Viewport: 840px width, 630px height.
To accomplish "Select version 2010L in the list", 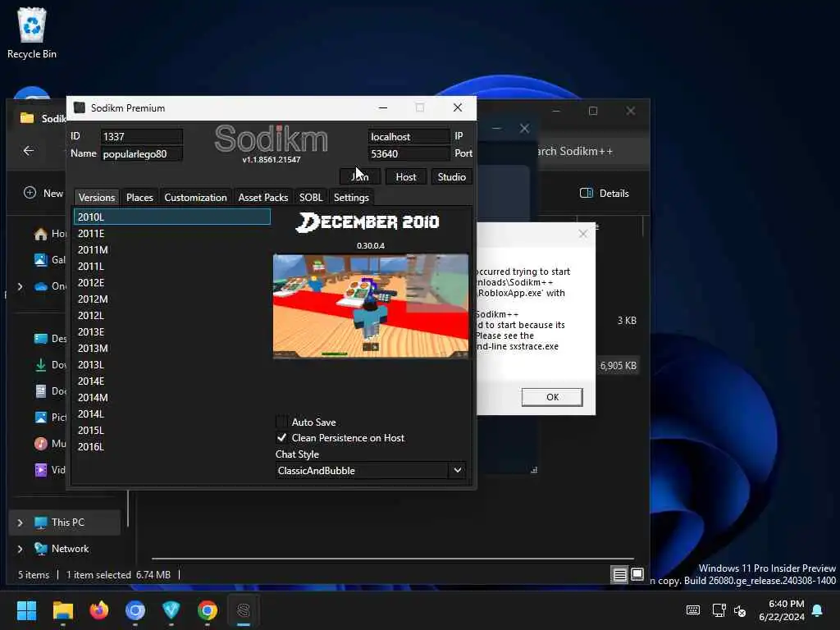I will (x=172, y=217).
